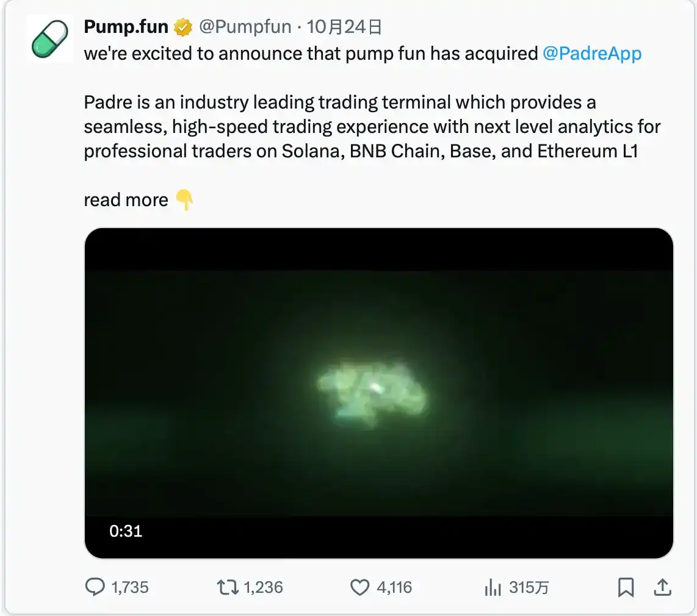Click the green pill profile avatar
697x616 pixels.
(49, 38)
